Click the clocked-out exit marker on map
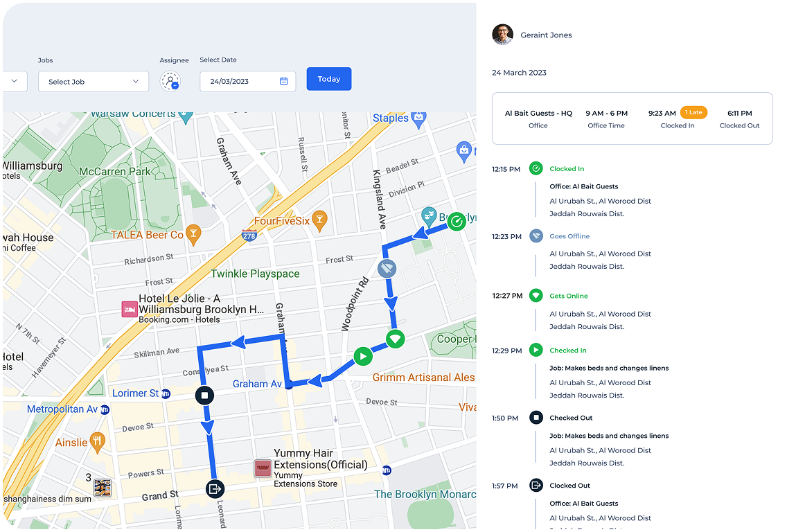Image resolution: width=787 pixels, height=532 pixels. [x=215, y=489]
